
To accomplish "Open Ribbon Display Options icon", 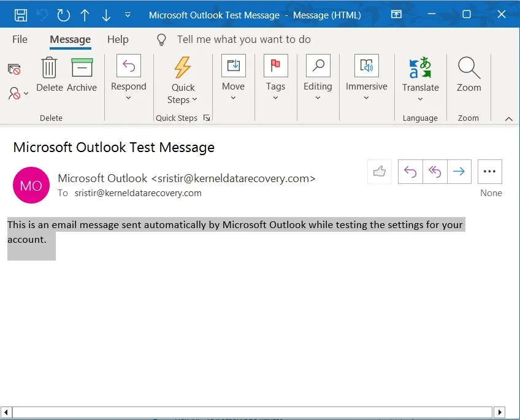I will click(x=396, y=14).
